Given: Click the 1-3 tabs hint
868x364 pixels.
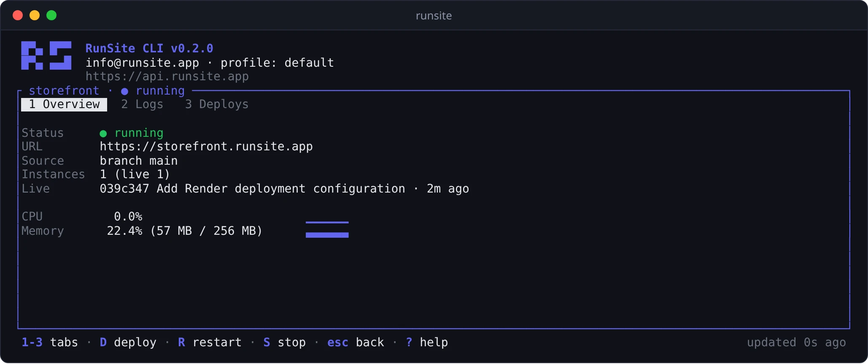Looking at the screenshot, I should coord(50,342).
